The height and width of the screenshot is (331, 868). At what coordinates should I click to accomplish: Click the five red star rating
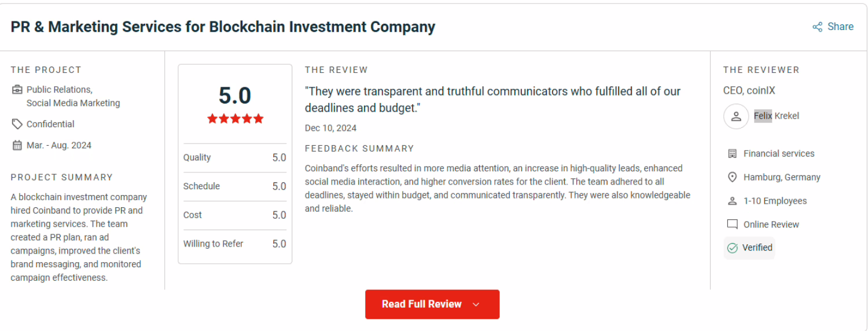pos(235,119)
